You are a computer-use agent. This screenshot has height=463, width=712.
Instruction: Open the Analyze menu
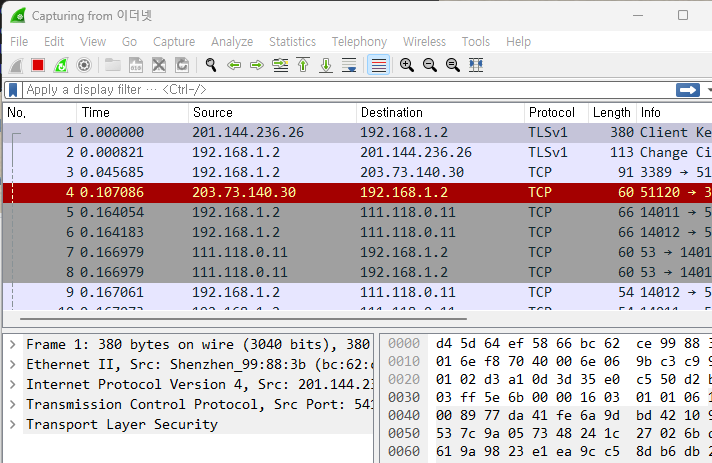[x=231, y=41]
